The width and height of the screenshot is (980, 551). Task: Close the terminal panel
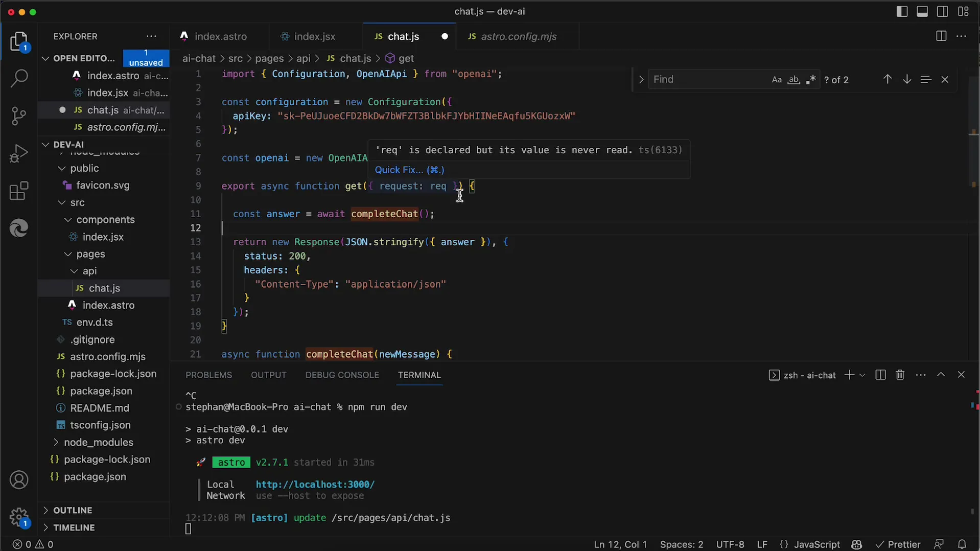click(961, 375)
